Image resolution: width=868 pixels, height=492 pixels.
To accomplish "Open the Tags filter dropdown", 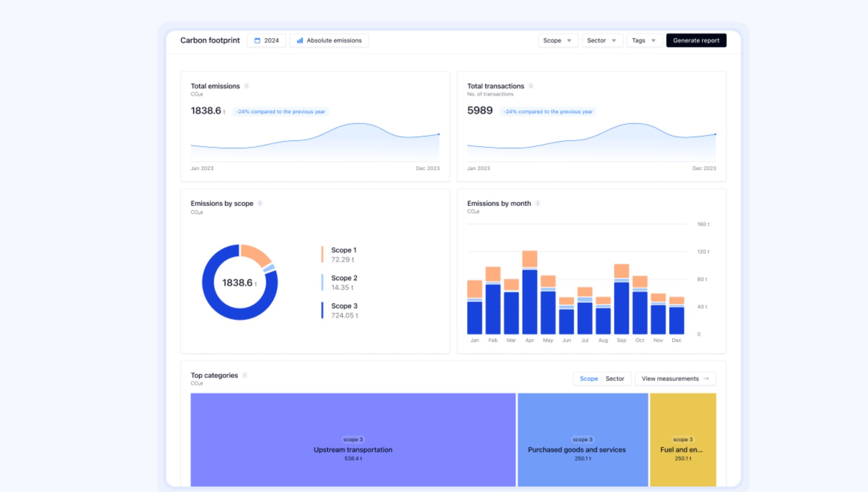I will tap(643, 41).
